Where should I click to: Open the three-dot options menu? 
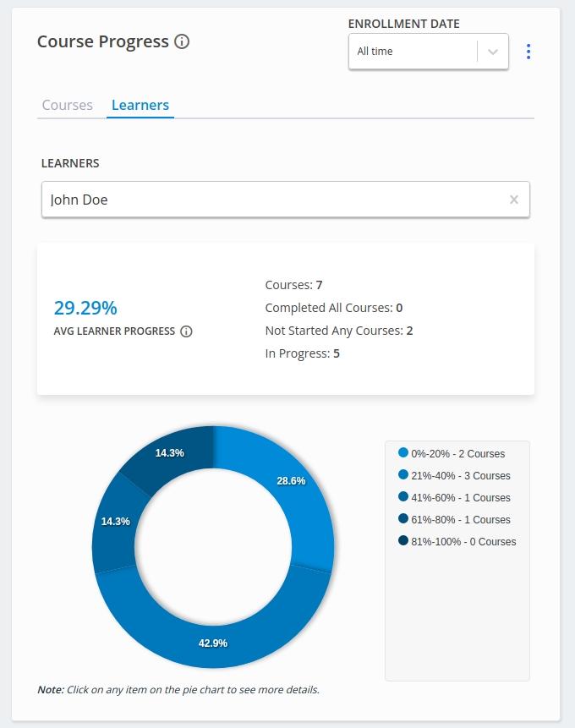pyautogui.click(x=528, y=52)
